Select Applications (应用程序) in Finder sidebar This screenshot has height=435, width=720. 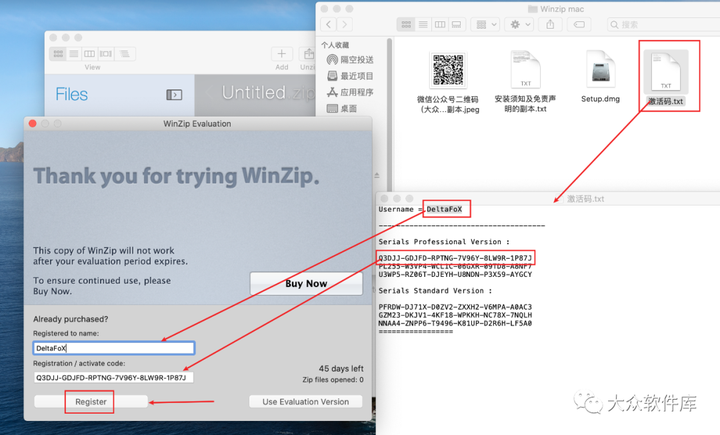[x=350, y=92]
